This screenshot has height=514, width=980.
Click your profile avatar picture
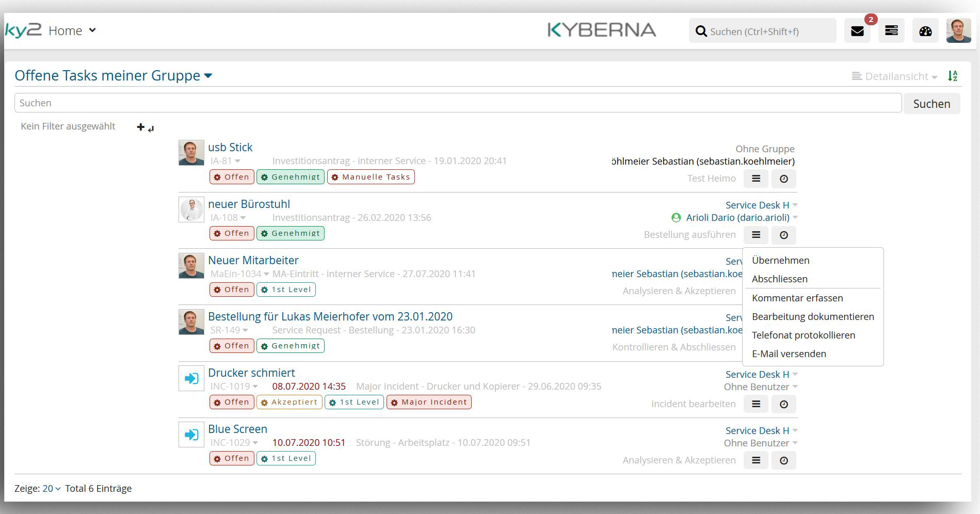tap(958, 30)
